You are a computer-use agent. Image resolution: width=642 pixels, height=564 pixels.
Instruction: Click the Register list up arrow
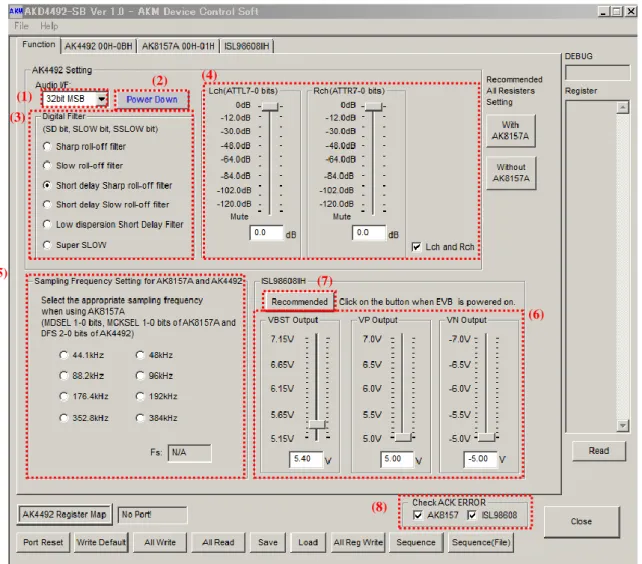pos(622,107)
